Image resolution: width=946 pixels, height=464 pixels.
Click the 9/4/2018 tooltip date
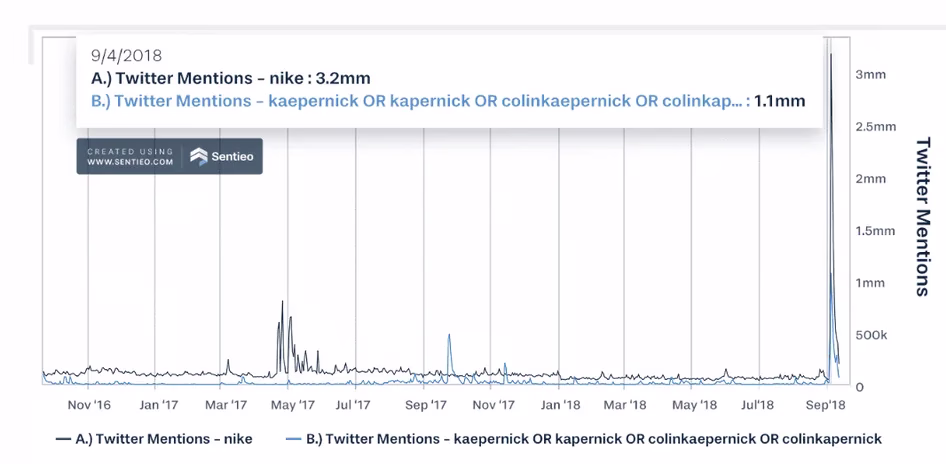click(x=127, y=56)
